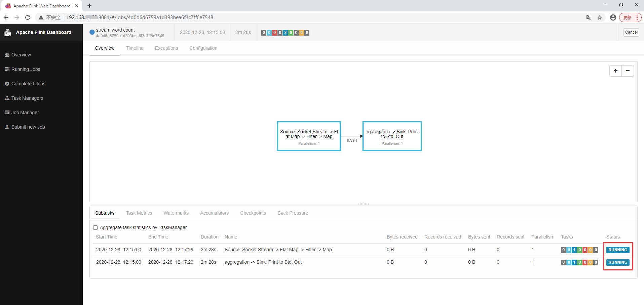The image size is (644, 305).
Task: Switch to the Timeline tab
Action: (x=135, y=48)
